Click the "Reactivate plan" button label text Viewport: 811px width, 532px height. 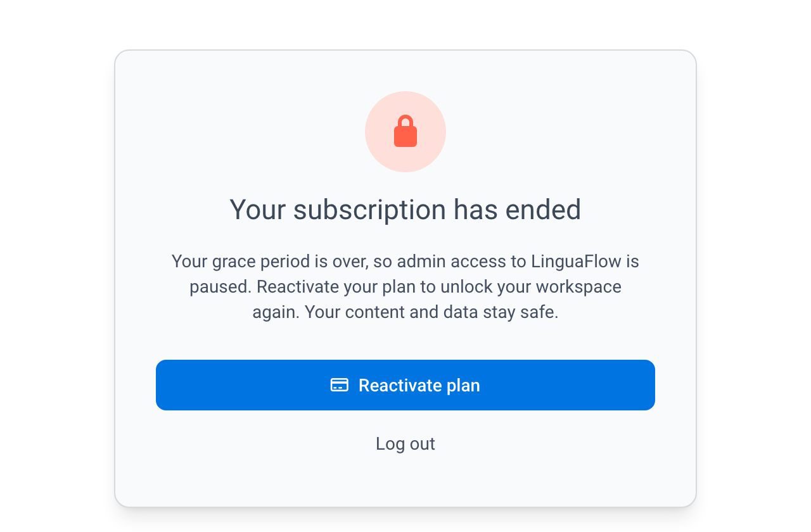tap(419, 385)
